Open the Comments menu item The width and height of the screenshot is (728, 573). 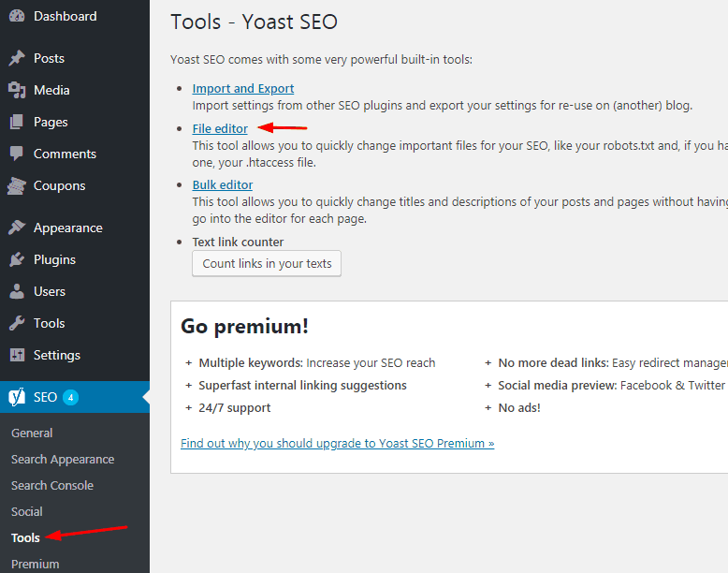[75, 154]
